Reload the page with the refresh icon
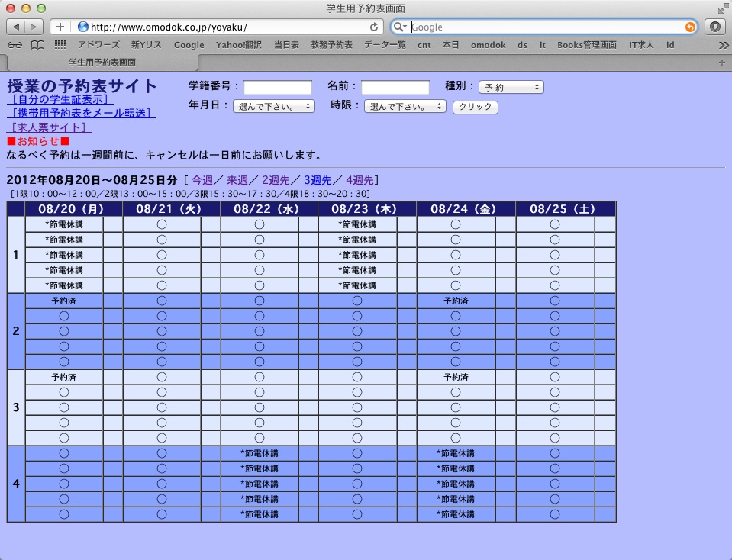The height and width of the screenshot is (560, 732). point(374,27)
